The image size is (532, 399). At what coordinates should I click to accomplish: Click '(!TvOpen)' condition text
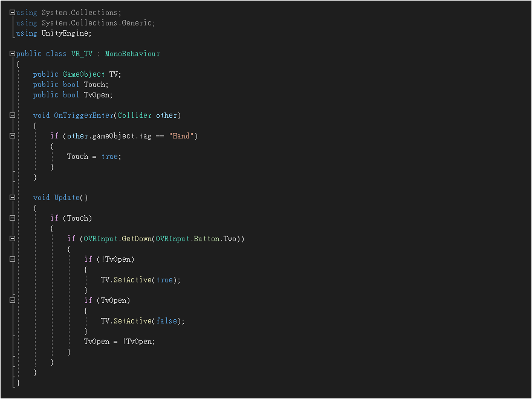click(115, 259)
